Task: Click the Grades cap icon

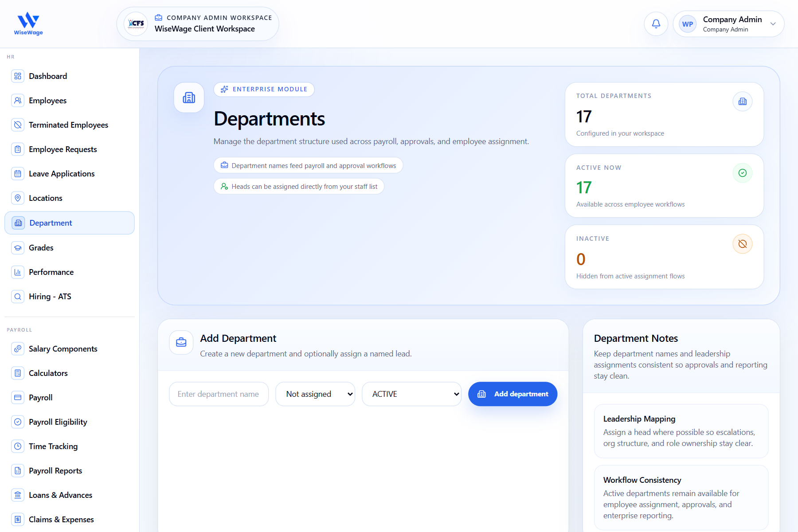Action: point(18,248)
